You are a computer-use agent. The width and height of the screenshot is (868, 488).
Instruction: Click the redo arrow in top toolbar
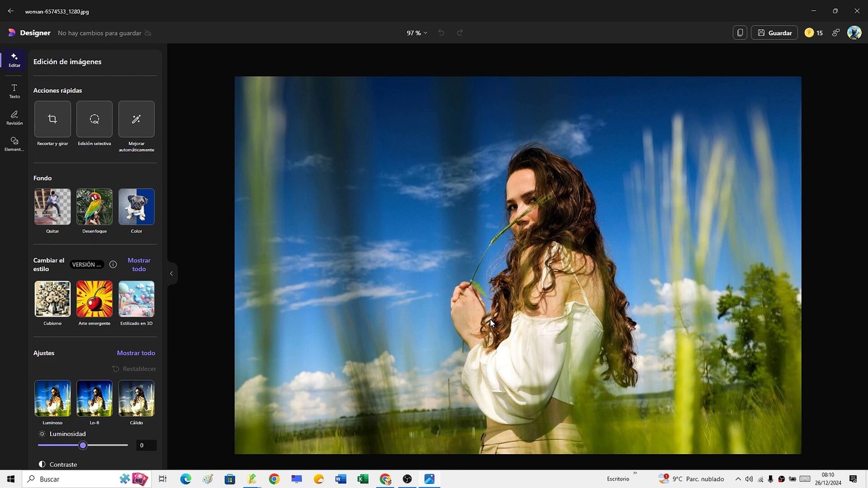pyautogui.click(x=460, y=33)
